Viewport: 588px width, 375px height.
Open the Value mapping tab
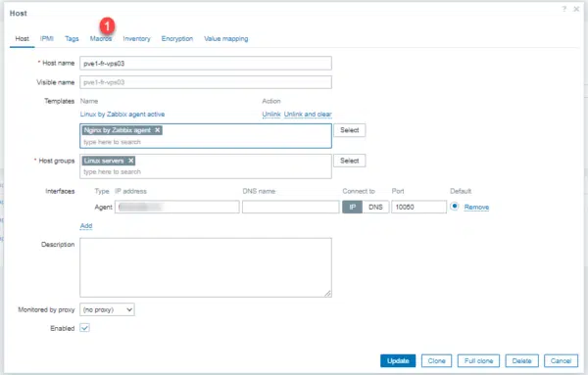226,38
